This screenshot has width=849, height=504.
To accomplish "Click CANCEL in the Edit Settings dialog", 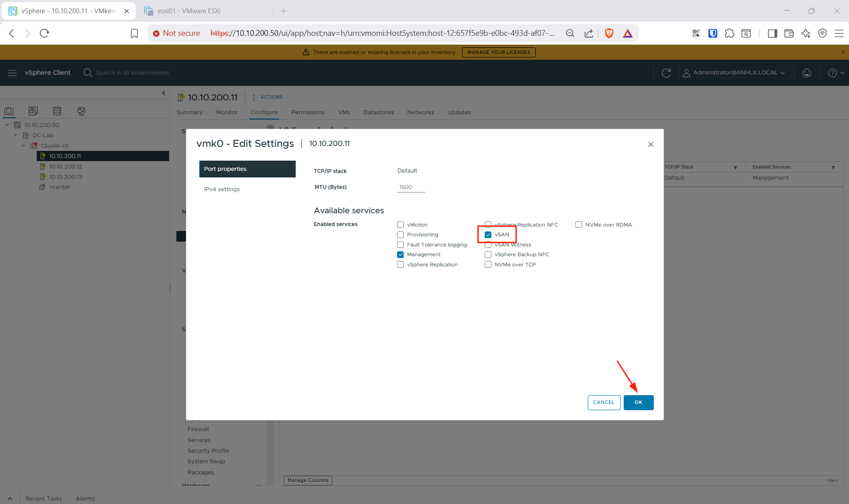I will click(x=604, y=402).
